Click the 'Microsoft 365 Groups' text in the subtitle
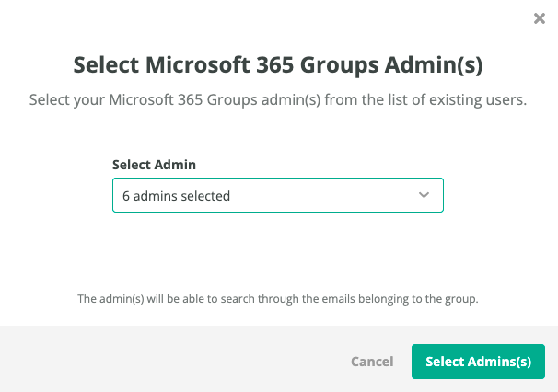558x392 pixels. click(x=183, y=100)
